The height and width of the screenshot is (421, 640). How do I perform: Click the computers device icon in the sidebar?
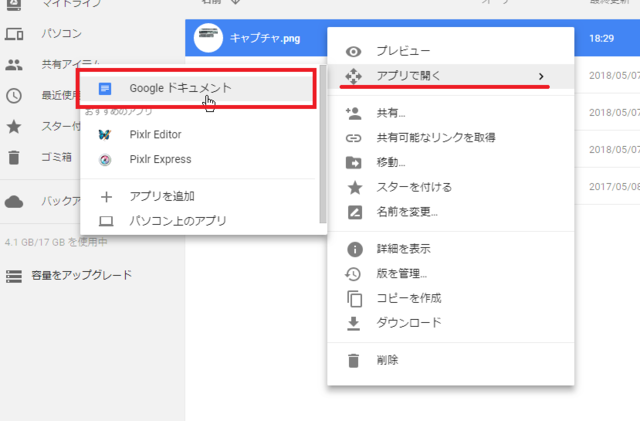pos(14,34)
